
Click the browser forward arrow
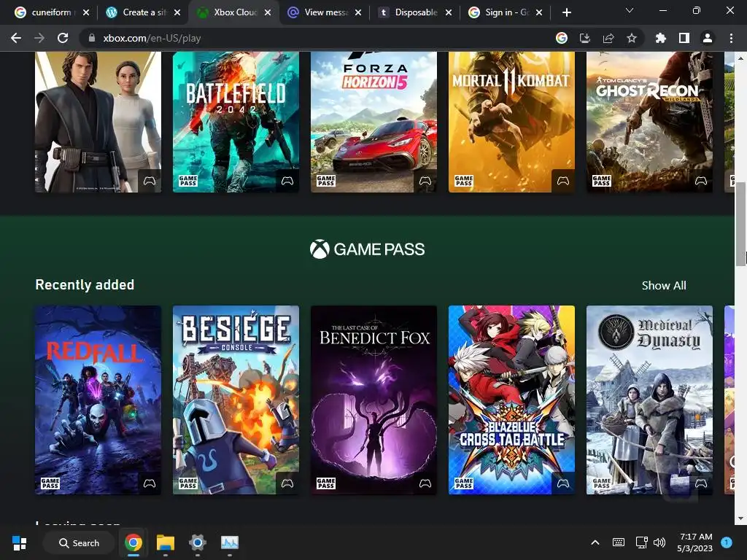[x=39, y=38]
